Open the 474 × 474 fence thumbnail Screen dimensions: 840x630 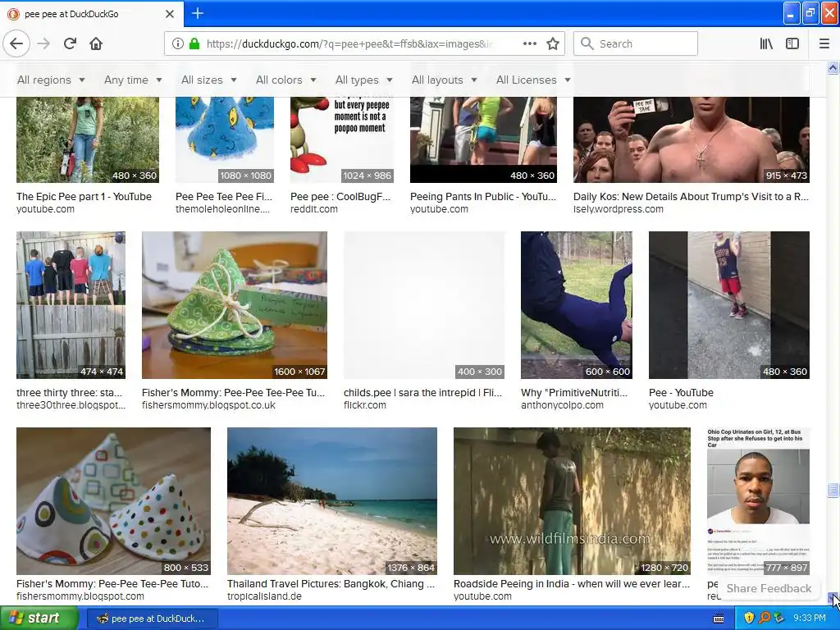pos(71,305)
